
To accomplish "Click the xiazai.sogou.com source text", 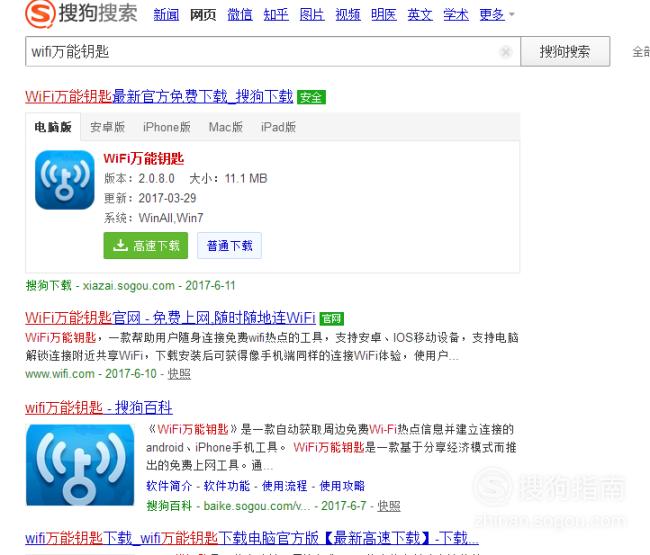I will pos(129,286).
